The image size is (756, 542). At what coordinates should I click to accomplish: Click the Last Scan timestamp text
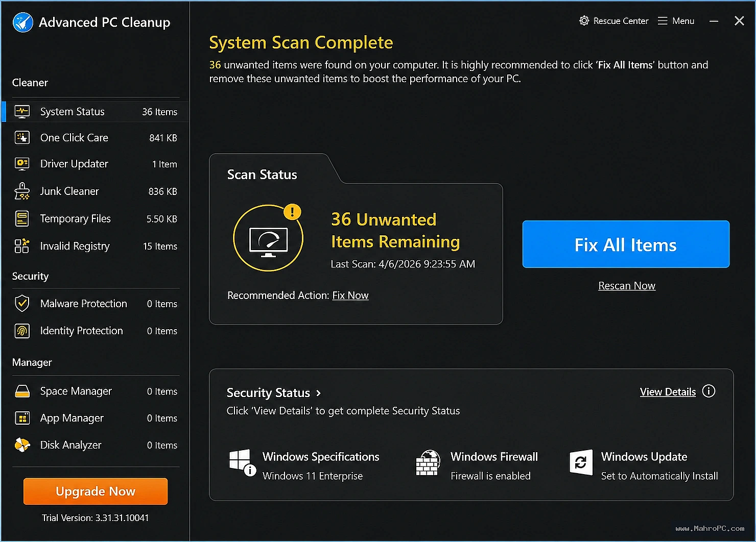tap(403, 264)
